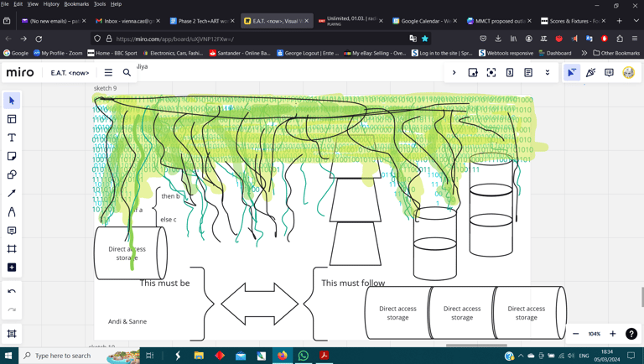The image size is (644, 364).
Task: Open Miro help question mark
Action: click(631, 334)
